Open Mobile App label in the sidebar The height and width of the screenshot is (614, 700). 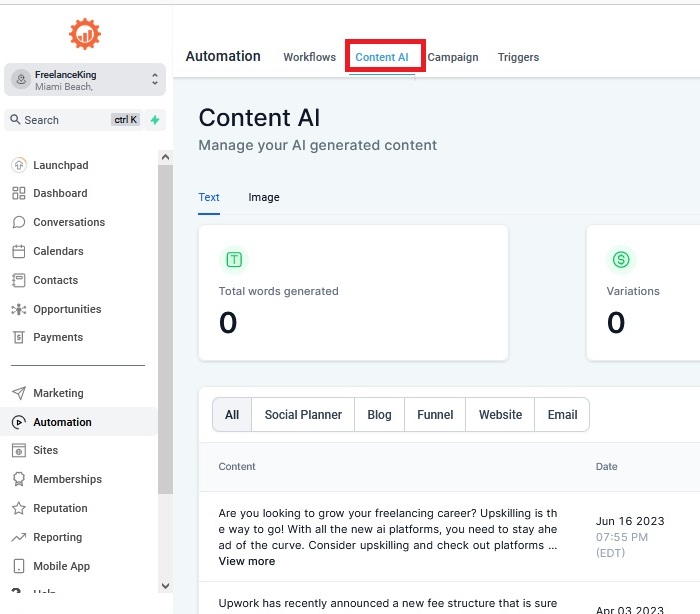62,566
